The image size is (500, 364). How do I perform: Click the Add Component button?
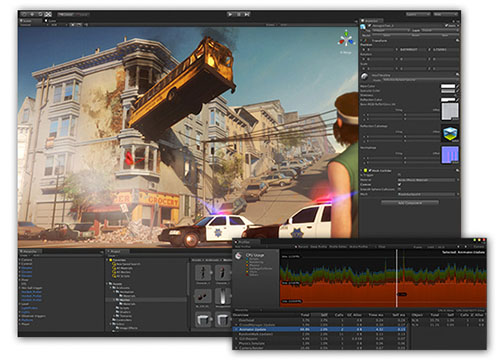pos(410,203)
